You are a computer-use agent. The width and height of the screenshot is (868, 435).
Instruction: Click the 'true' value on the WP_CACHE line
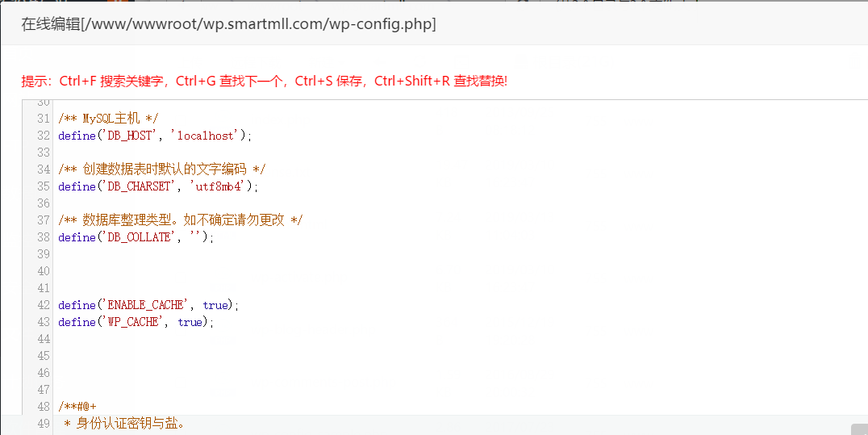click(x=190, y=322)
